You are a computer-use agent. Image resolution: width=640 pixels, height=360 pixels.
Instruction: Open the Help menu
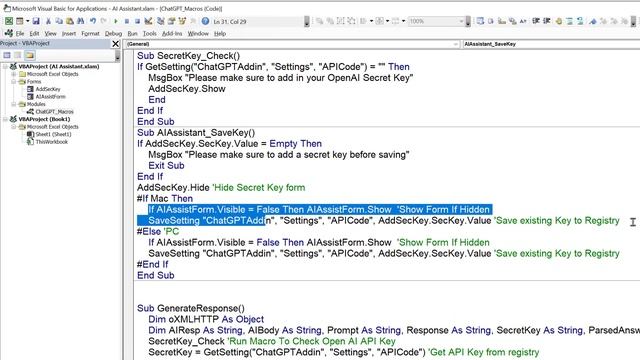220,33
